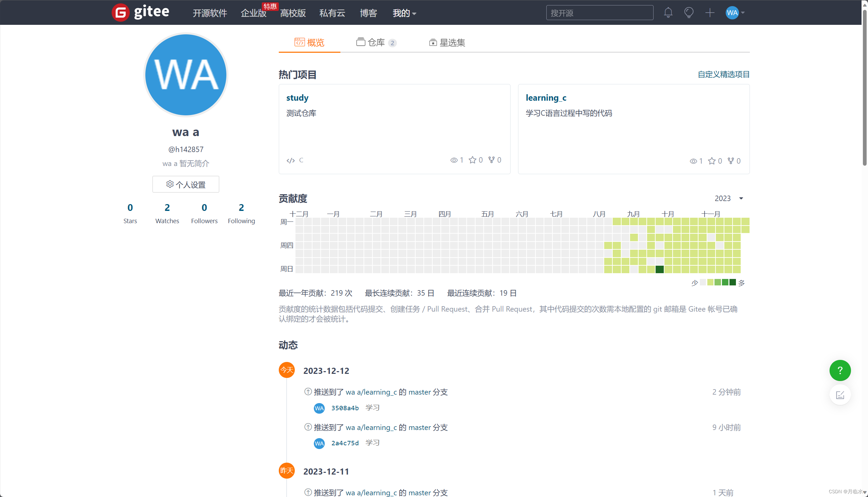Open the 自定义精选项目 link
Screen dimensions: 868x497
click(x=723, y=74)
